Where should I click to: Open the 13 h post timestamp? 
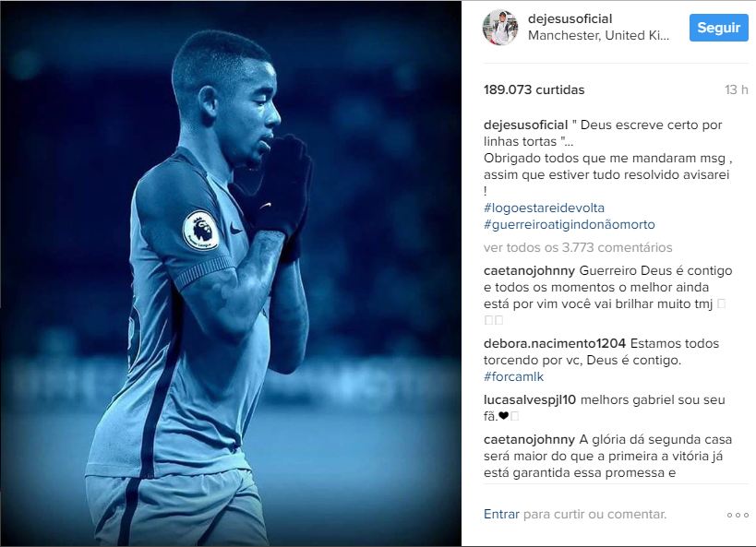click(x=737, y=89)
